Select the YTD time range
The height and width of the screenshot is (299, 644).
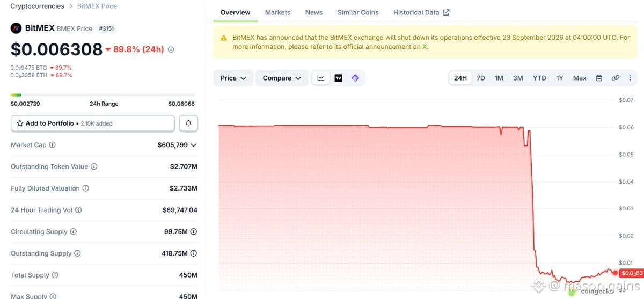point(539,78)
